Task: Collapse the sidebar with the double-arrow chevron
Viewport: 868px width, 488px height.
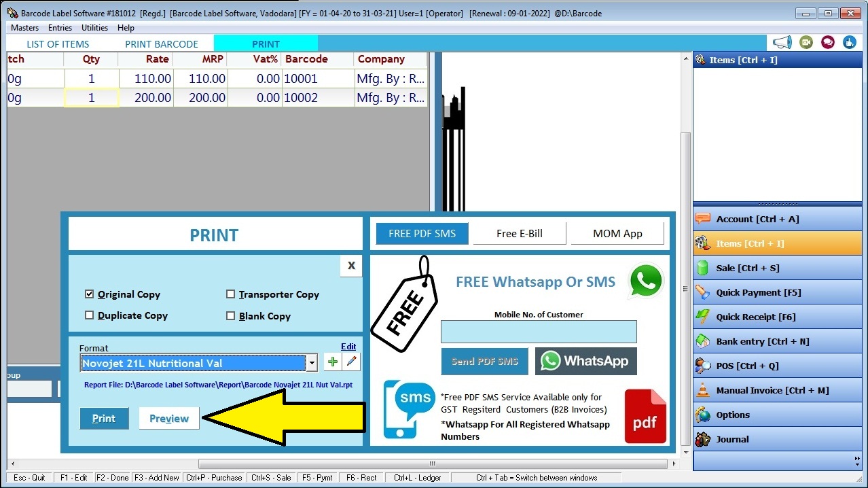Action: pyautogui.click(x=857, y=457)
